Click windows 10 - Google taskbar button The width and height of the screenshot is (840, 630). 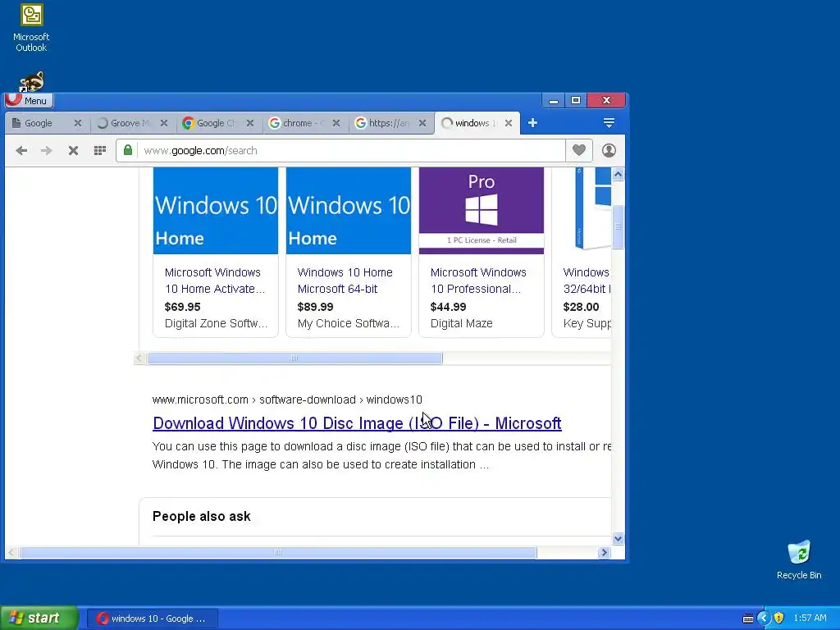click(x=152, y=619)
